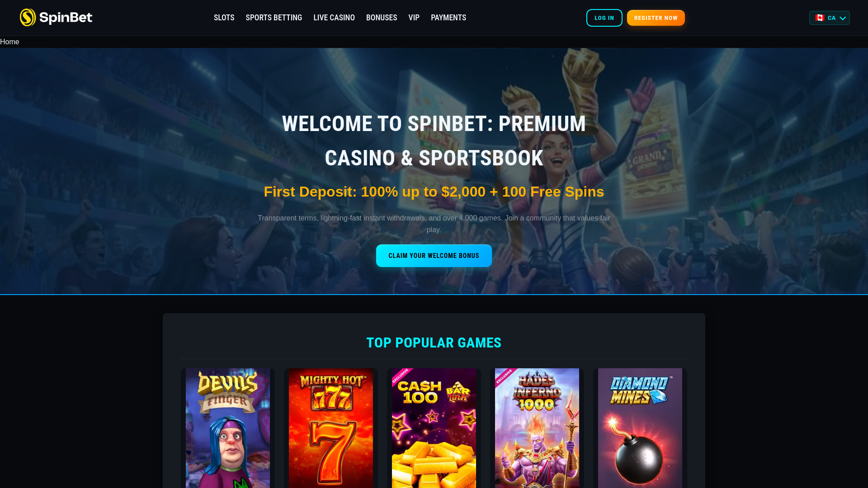
Task: Go to Payments page
Action: coord(448,18)
